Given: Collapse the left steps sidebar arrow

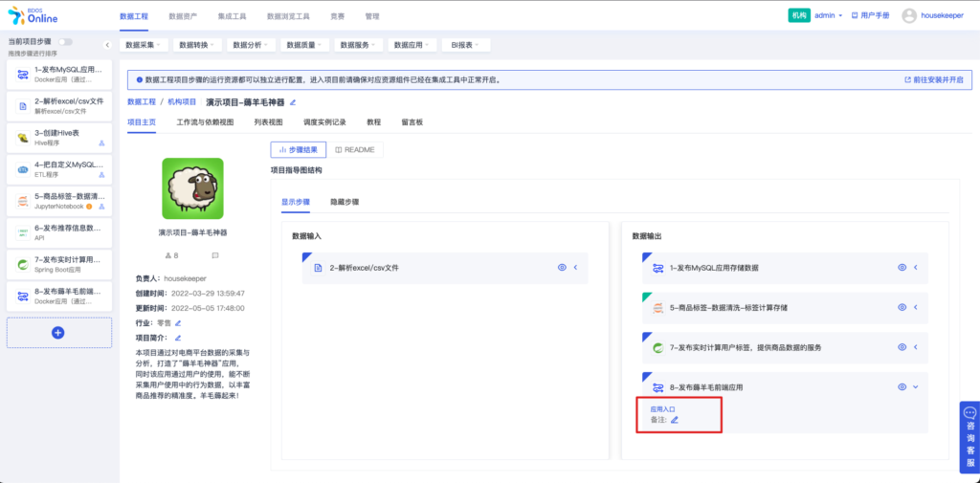Looking at the screenshot, I should tap(107, 45).
